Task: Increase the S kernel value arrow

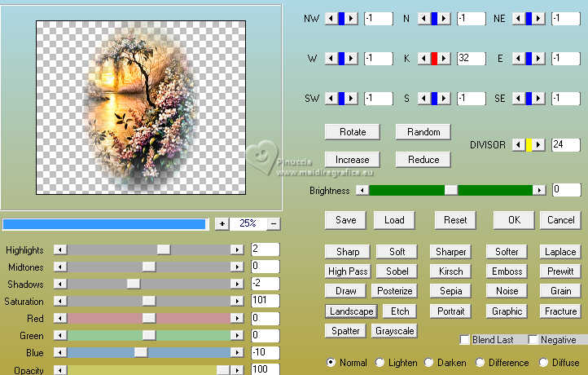Action: point(444,99)
